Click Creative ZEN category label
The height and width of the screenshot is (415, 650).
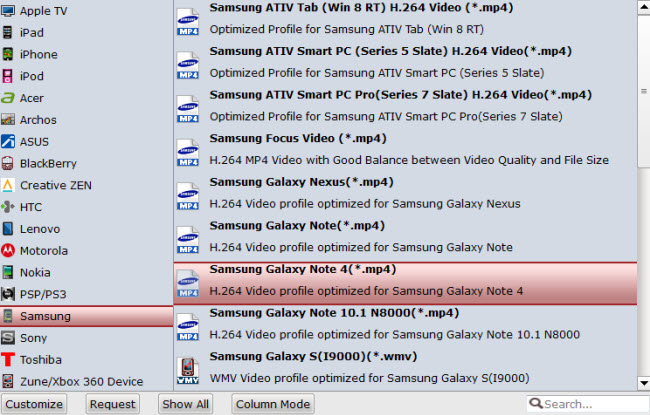pyautogui.click(x=56, y=185)
